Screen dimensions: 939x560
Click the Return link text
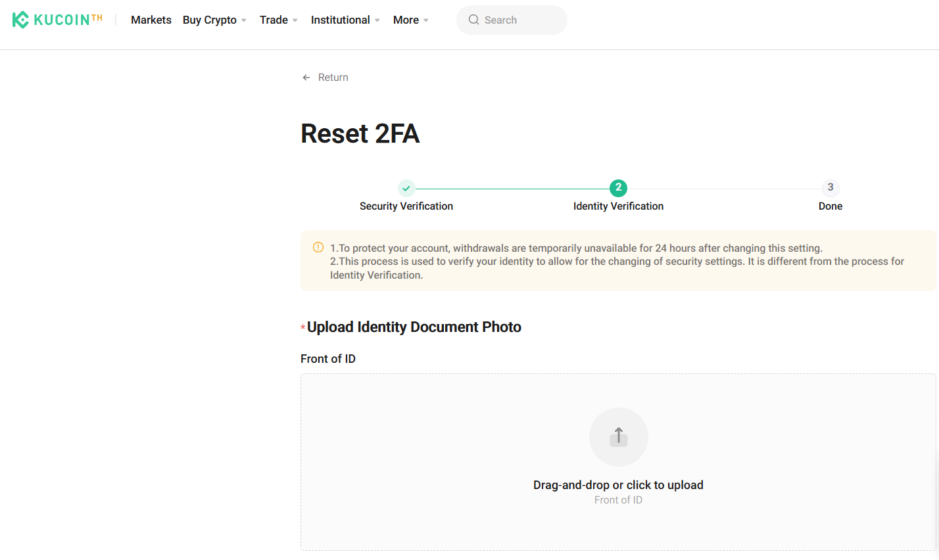click(x=333, y=78)
